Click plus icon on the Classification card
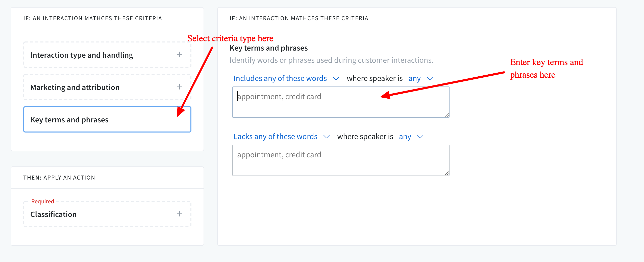This screenshot has height=262, width=644. point(179,214)
